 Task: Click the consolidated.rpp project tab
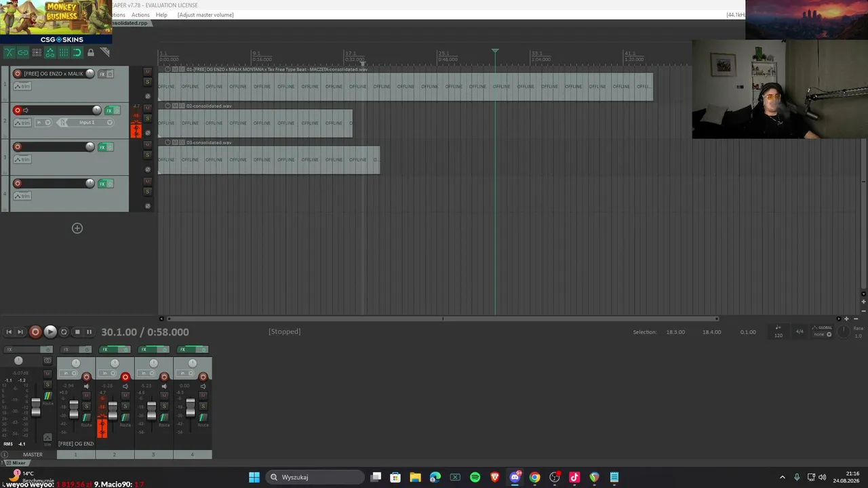click(129, 23)
